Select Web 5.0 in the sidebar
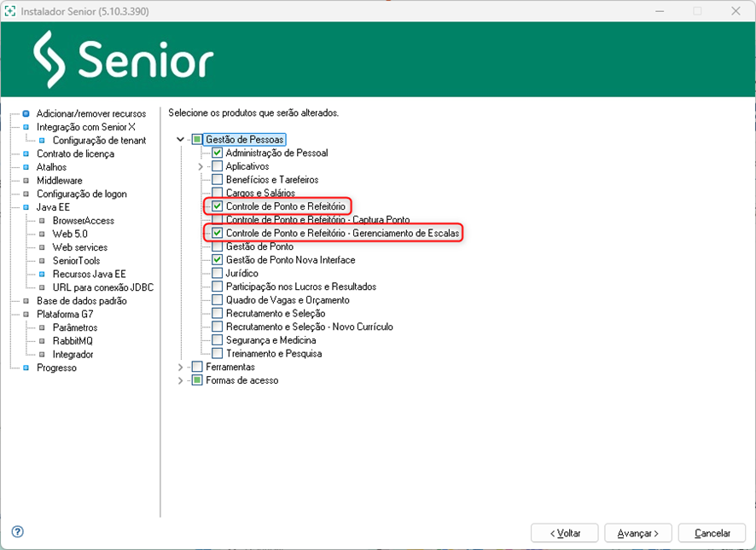 70,234
